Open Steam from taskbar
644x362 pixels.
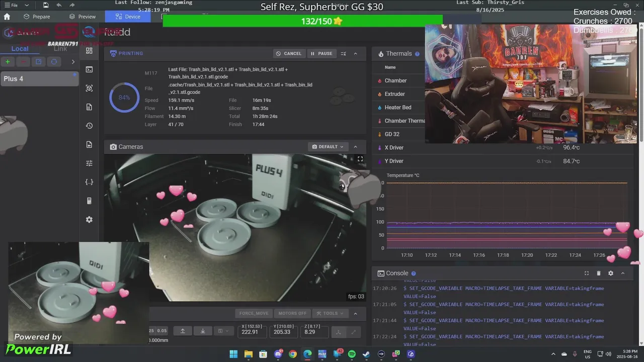point(366,354)
